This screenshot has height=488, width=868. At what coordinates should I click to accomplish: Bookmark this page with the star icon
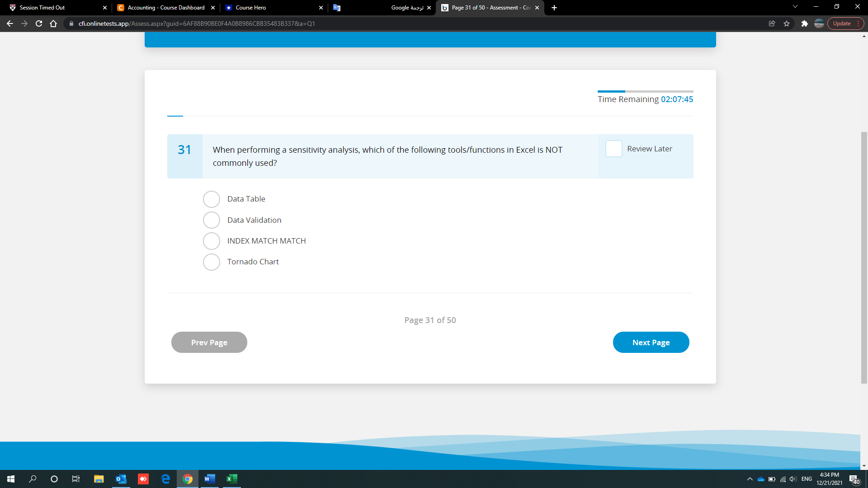[x=787, y=23]
